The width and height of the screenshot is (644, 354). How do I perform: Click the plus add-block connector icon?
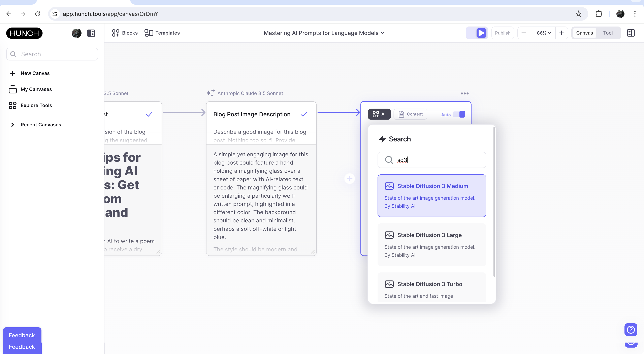[350, 178]
